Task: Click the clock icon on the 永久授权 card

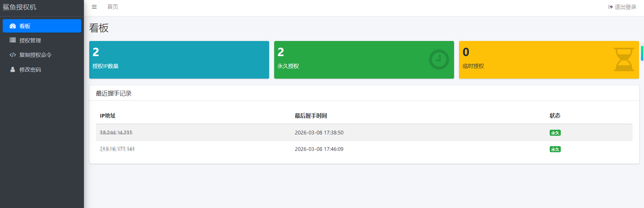Action: tap(439, 59)
